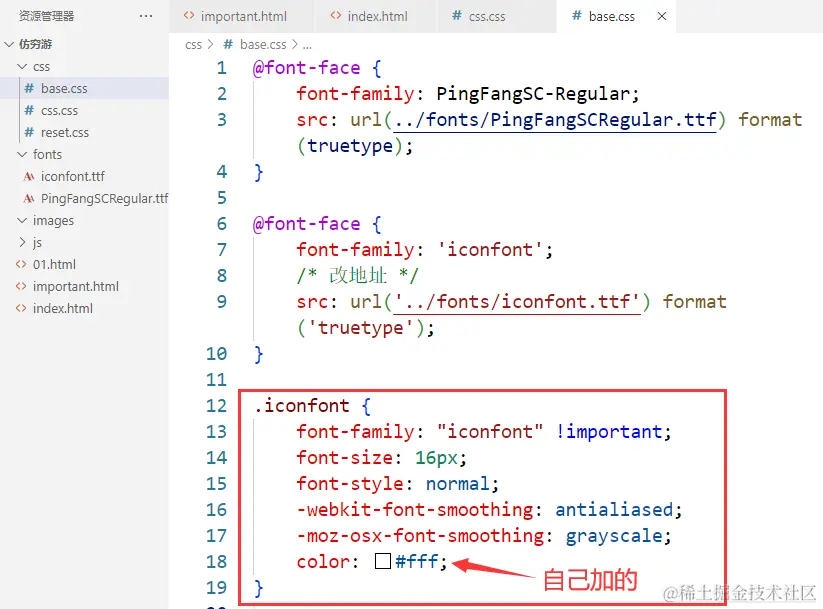The width and height of the screenshot is (823, 609).
Task: Click the !important keyword on line 13
Action: [x=608, y=432]
